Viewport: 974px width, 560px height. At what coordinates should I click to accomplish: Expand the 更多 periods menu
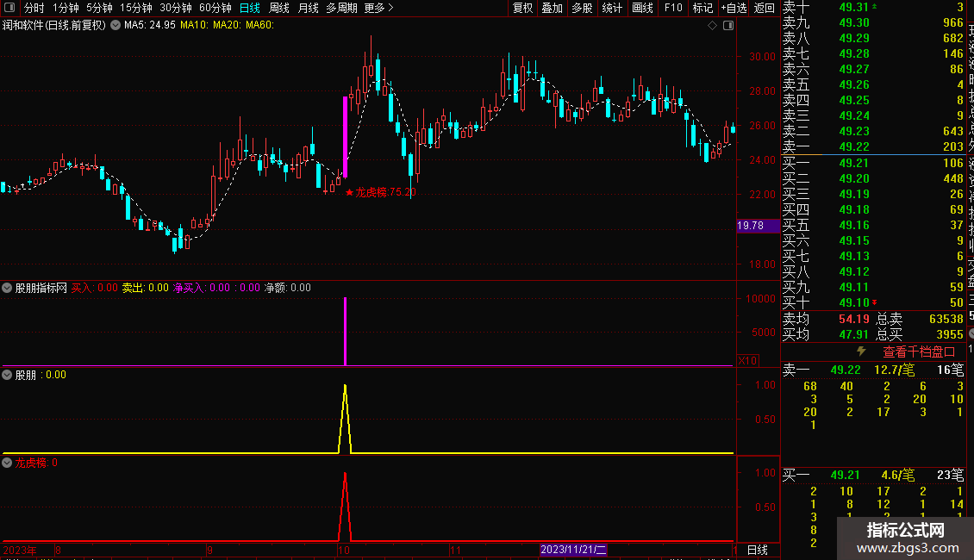click(378, 8)
